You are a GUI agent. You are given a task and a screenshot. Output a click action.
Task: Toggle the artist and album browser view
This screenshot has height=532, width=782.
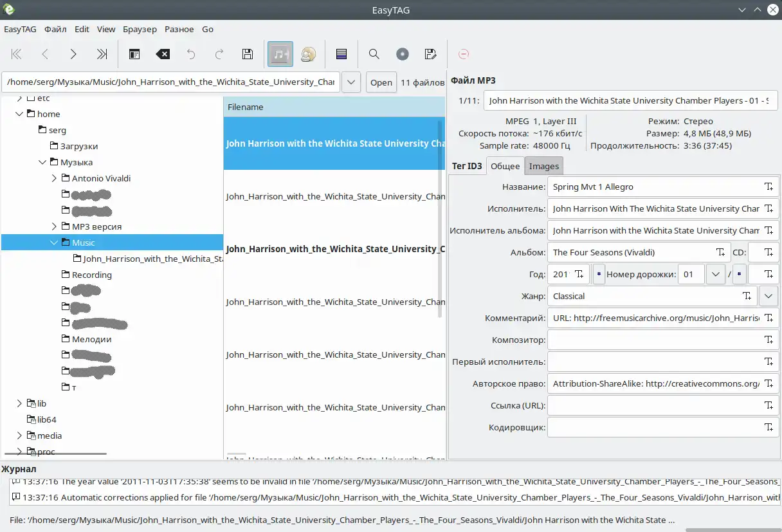point(308,55)
